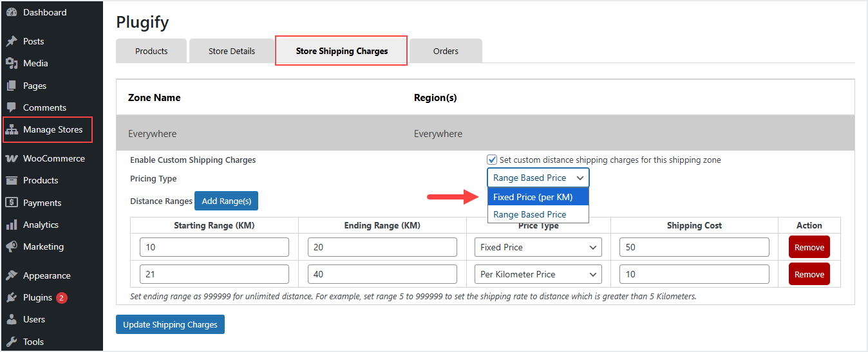Screen dimensions: 868x352
Task: Click the Marketing megaphone icon
Action: point(11,246)
